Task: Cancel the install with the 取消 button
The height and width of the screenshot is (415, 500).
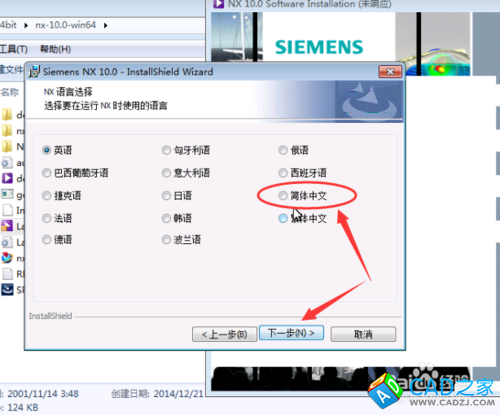Action: pyautogui.click(x=363, y=334)
